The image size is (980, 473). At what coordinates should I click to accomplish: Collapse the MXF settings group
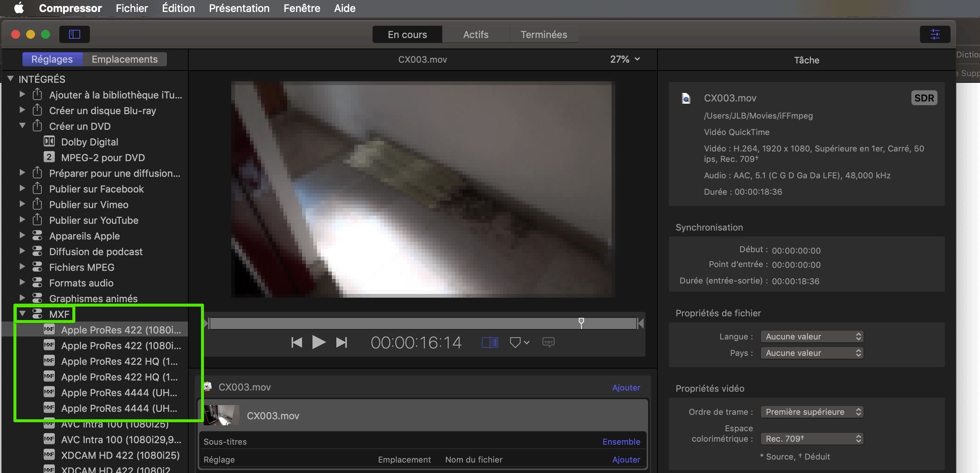(x=22, y=314)
